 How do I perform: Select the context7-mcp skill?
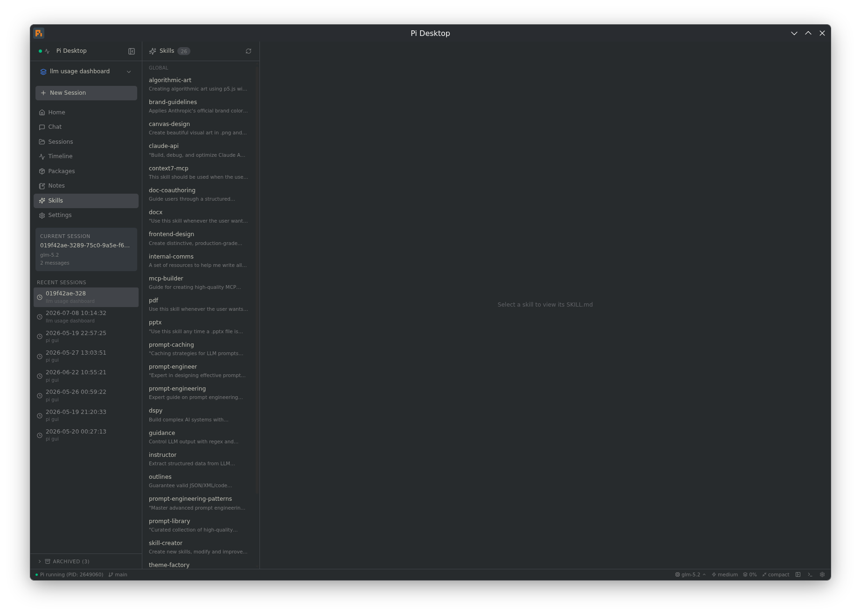click(x=199, y=173)
